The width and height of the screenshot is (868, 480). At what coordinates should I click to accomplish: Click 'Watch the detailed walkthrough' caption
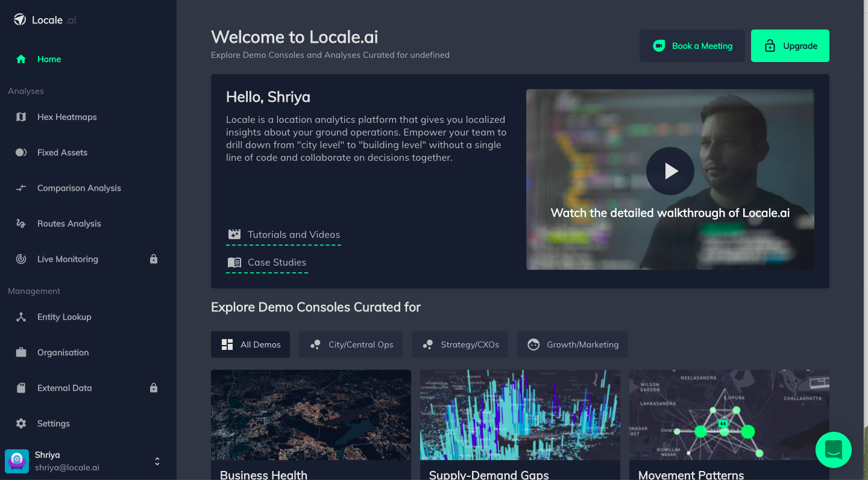point(670,213)
